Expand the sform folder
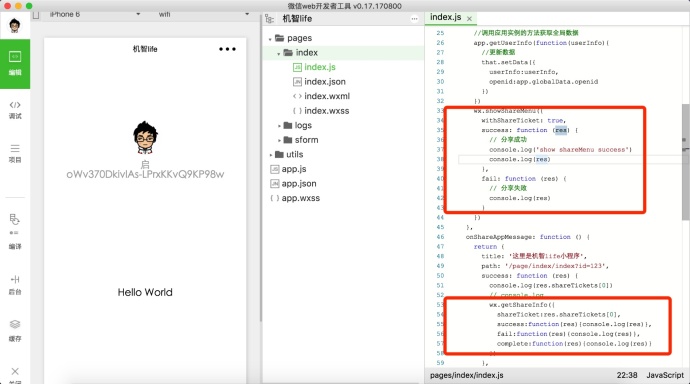The height and width of the screenshot is (384, 690). pyautogui.click(x=279, y=140)
